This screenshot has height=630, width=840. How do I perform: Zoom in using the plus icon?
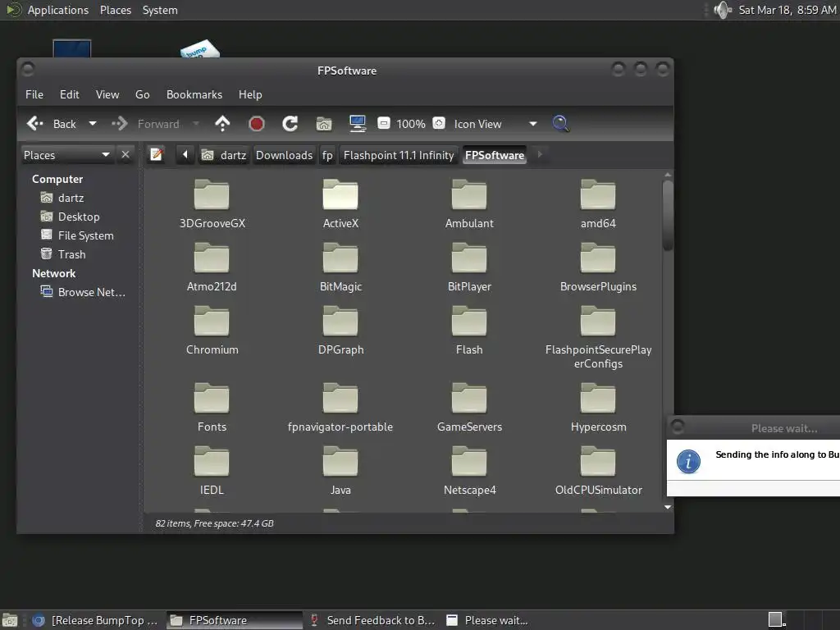439,124
